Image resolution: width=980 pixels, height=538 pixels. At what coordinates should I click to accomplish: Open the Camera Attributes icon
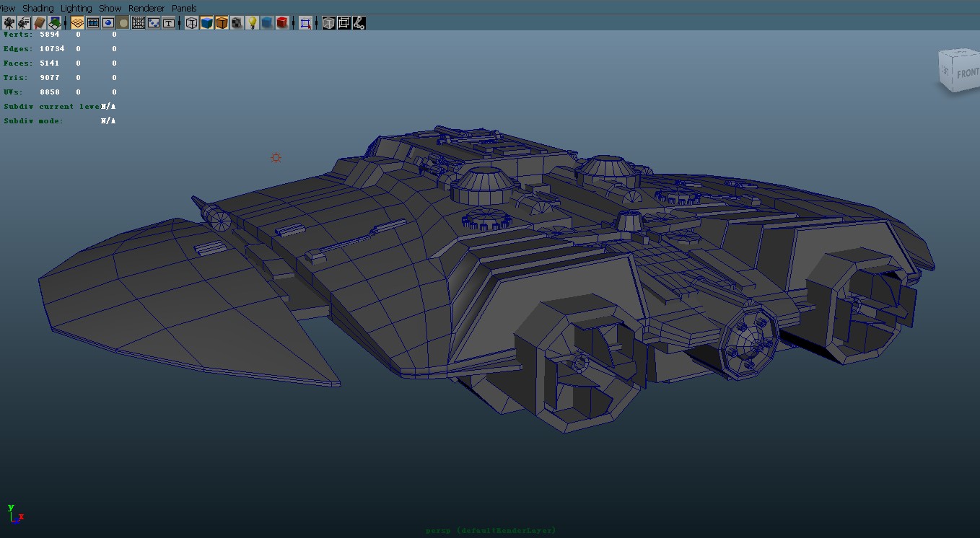pos(24,23)
